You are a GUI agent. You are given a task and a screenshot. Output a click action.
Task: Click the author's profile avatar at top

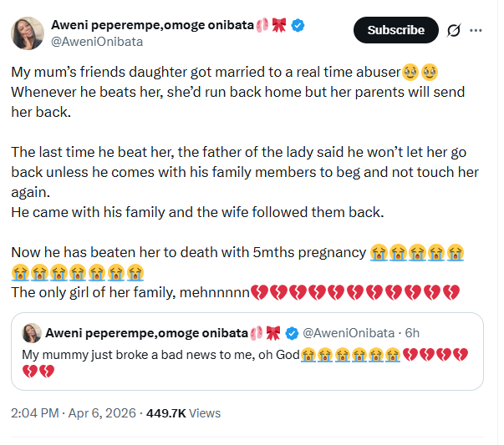(x=28, y=33)
